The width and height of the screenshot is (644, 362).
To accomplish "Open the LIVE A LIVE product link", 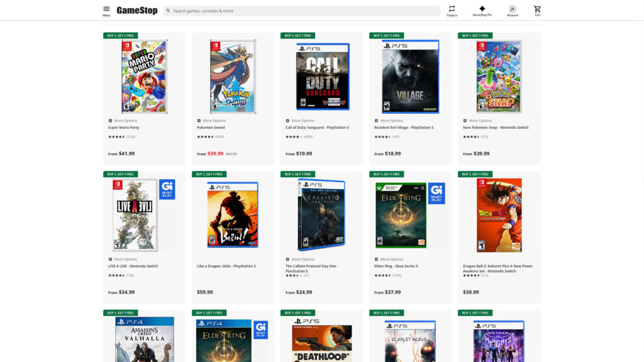I will tap(133, 265).
